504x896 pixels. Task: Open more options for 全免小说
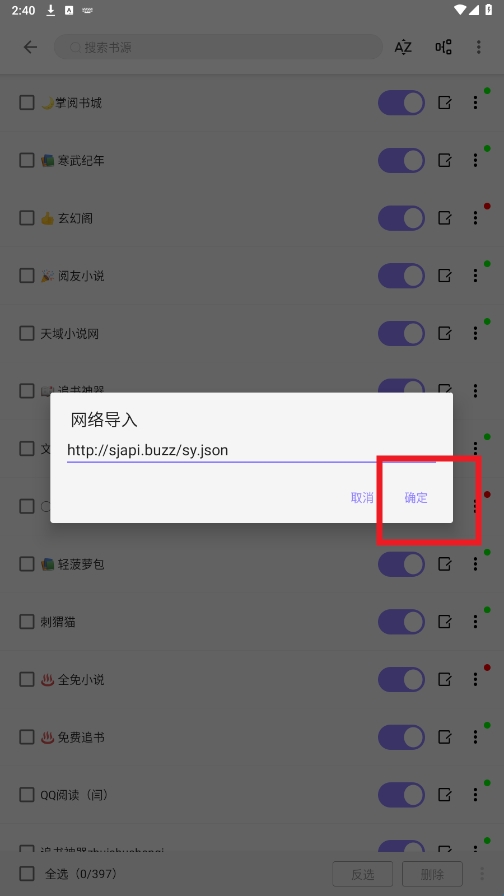pos(475,679)
